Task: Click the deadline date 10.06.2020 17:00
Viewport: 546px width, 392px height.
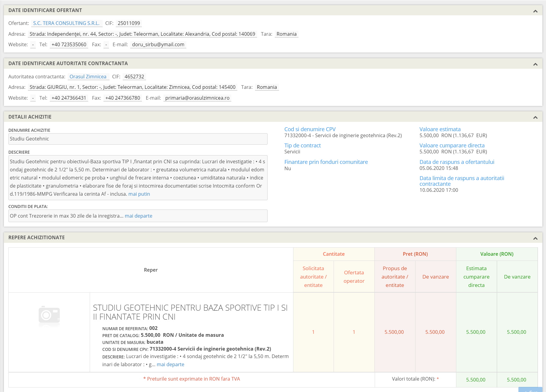Action: [x=439, y=190]
